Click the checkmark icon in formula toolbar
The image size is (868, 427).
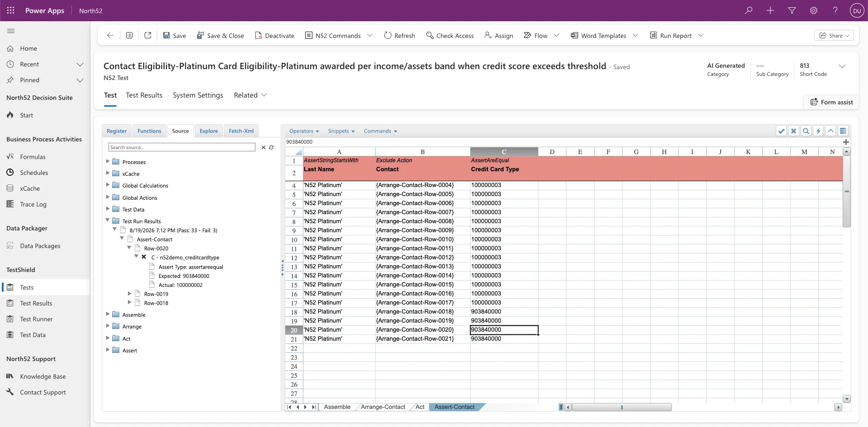[781, 131]
